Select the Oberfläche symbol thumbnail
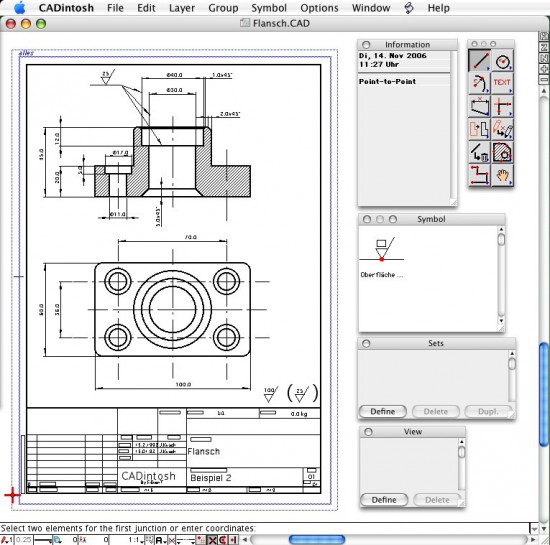550x545 pixels. click(382, 250)
